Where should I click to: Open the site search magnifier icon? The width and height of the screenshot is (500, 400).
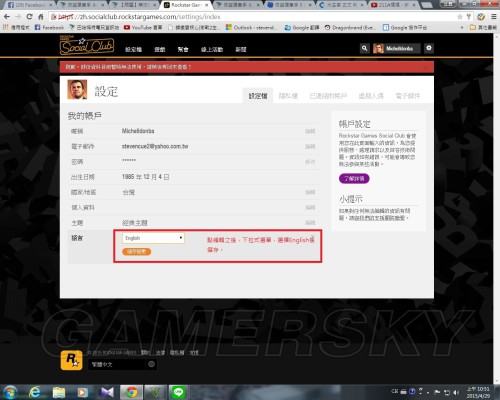[x=364, y=48]
